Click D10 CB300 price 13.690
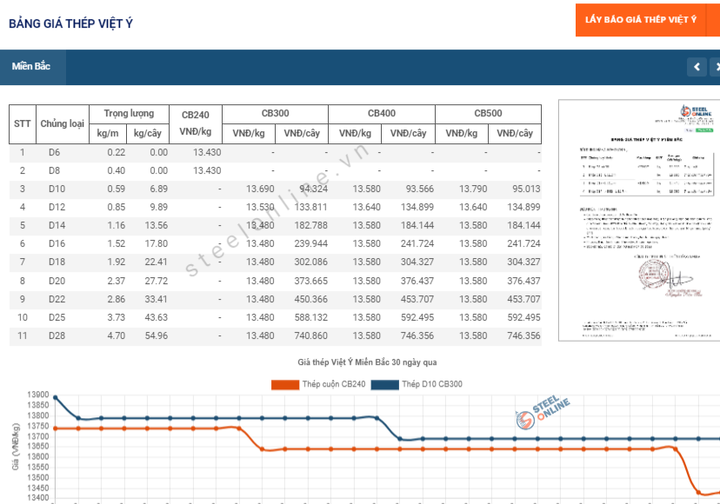This screenshot has width=720, height=504. 260,189
